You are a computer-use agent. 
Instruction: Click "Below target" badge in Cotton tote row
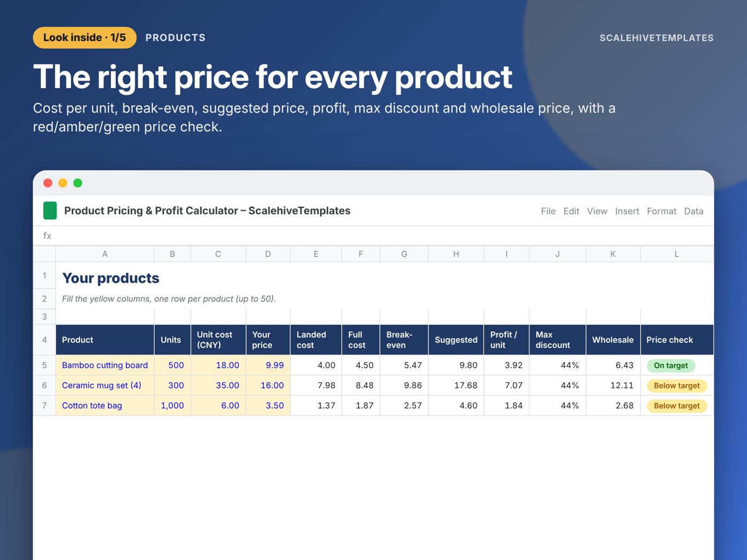tap(677, 406)
